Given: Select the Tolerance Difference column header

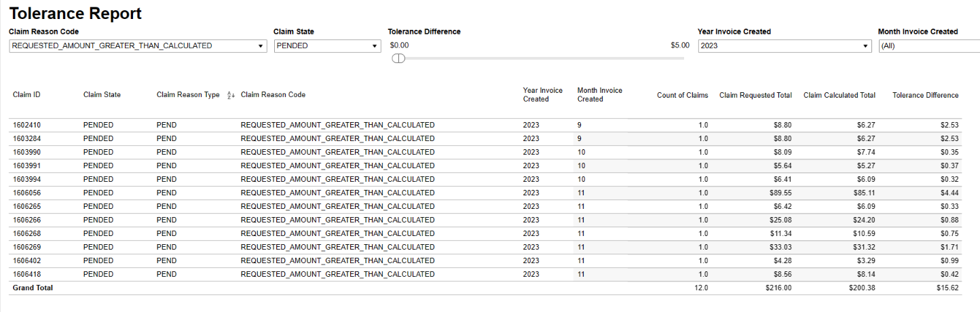Looking at the screenshot, I should coord(925,96).
